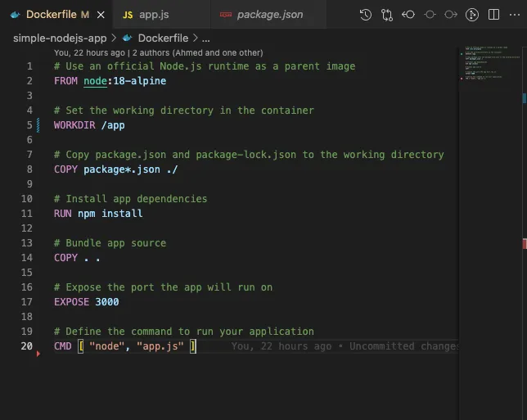Go to previous change with left arrow icon
This screenshot has height=420, width=527.
tap(408, 15)
